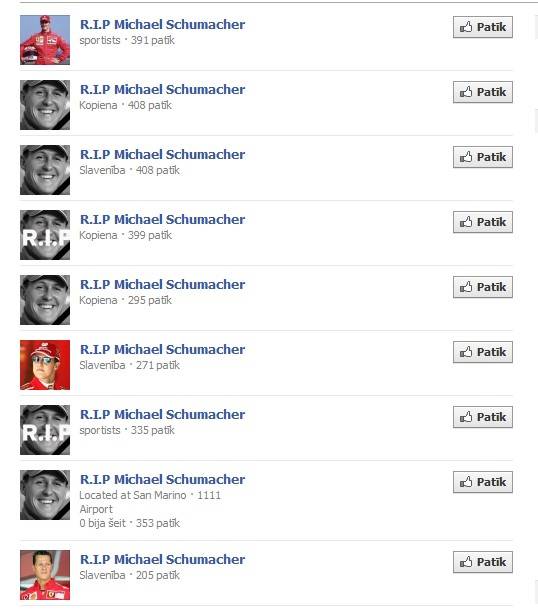The height and width of the screenshot is (610, 538).
Task: Open R.I.P thumbnail of Kopiena 399 page
Action: point(45,235)
